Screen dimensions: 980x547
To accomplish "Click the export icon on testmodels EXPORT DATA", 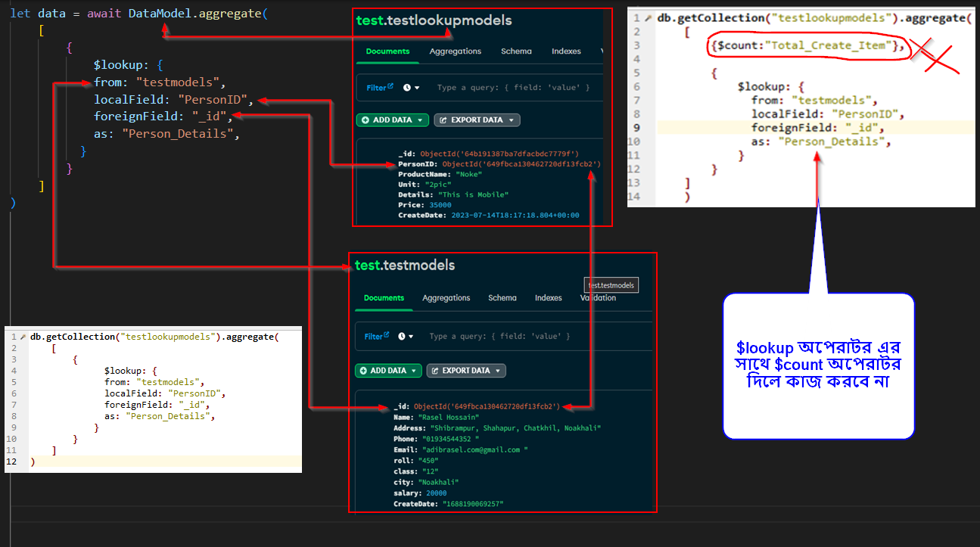I will (x=434, y=371).
